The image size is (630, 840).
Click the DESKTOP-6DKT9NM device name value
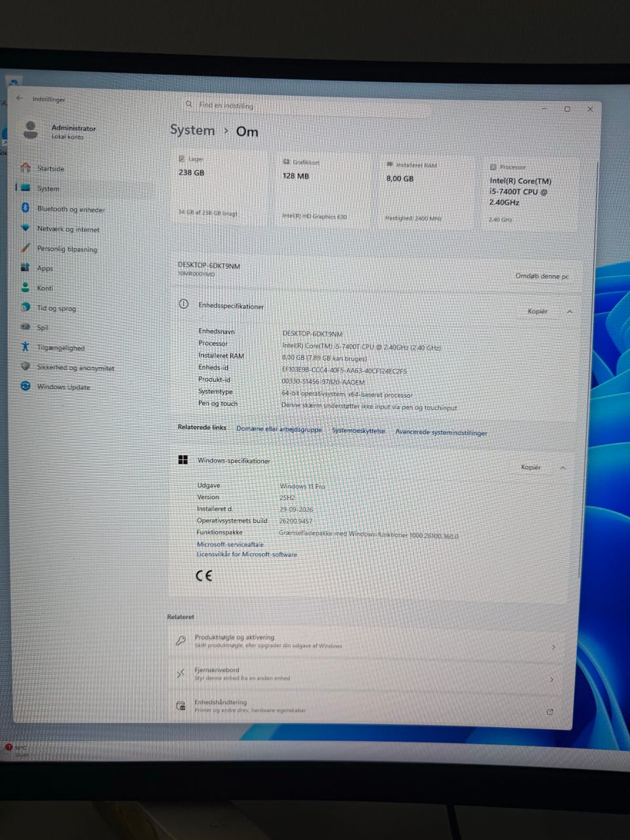point(312,334)
